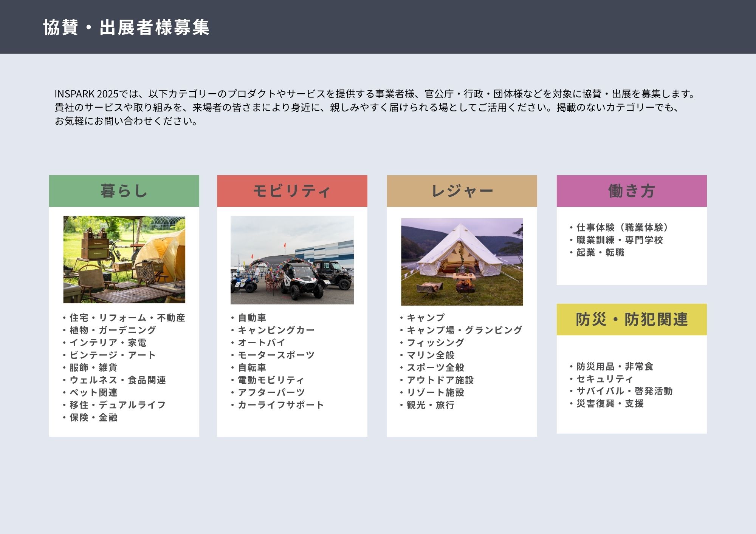Click アウトドア施設 list item
Screen dimensions: 756x534
437,380
